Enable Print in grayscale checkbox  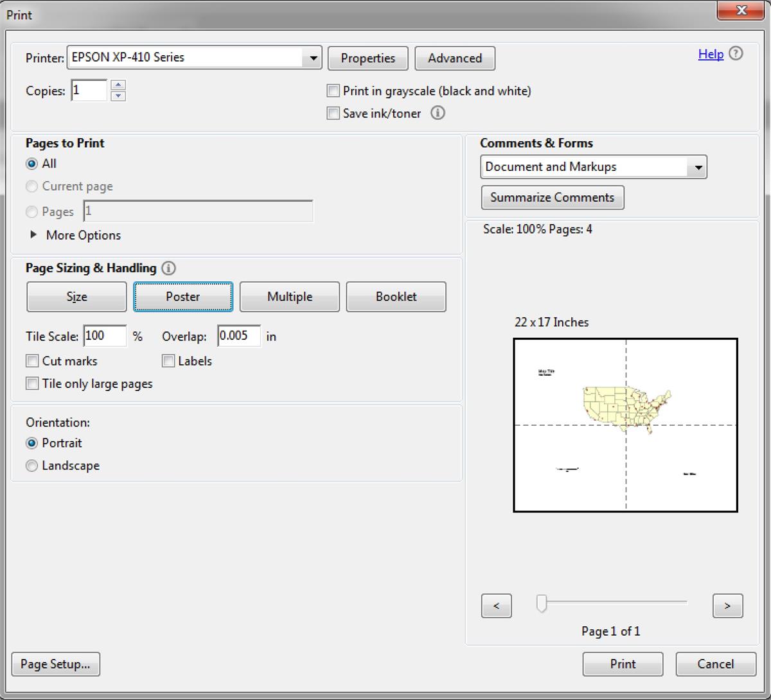pyautogui.click(x=333, y=91)
